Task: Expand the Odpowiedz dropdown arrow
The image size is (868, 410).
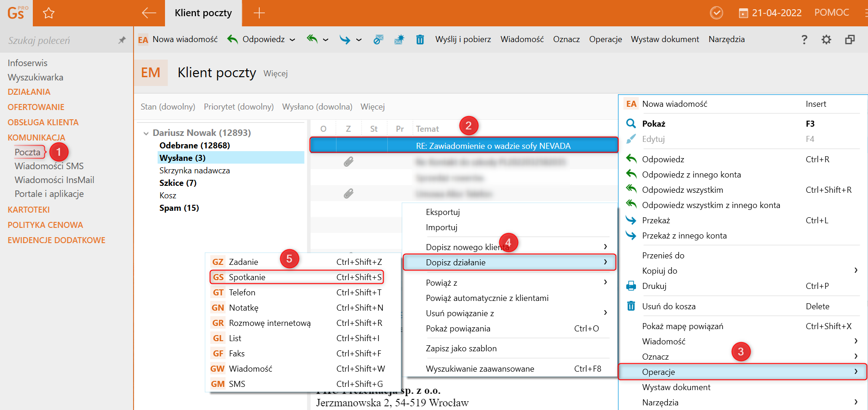Action: coord(292,40)
